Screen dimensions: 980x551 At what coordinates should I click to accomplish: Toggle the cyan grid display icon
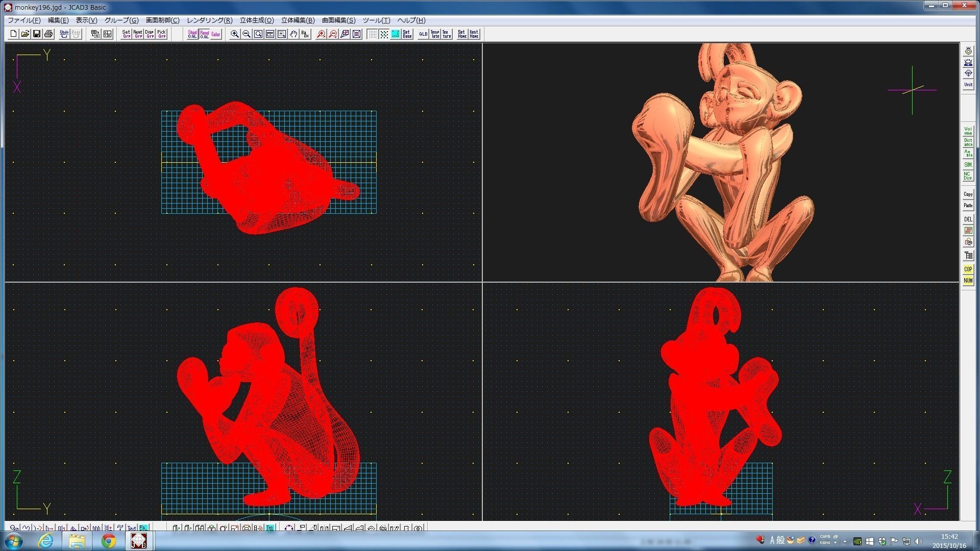coord(396,34)
